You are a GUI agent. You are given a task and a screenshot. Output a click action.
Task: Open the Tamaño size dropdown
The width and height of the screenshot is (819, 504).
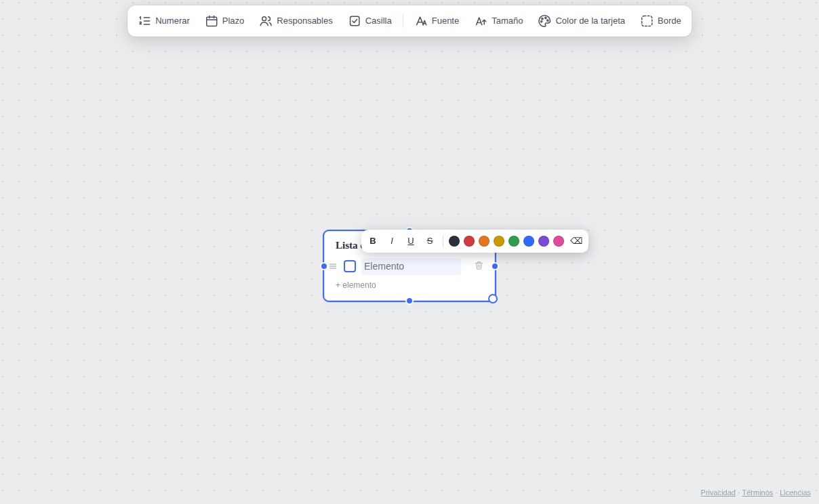point(499,21)
